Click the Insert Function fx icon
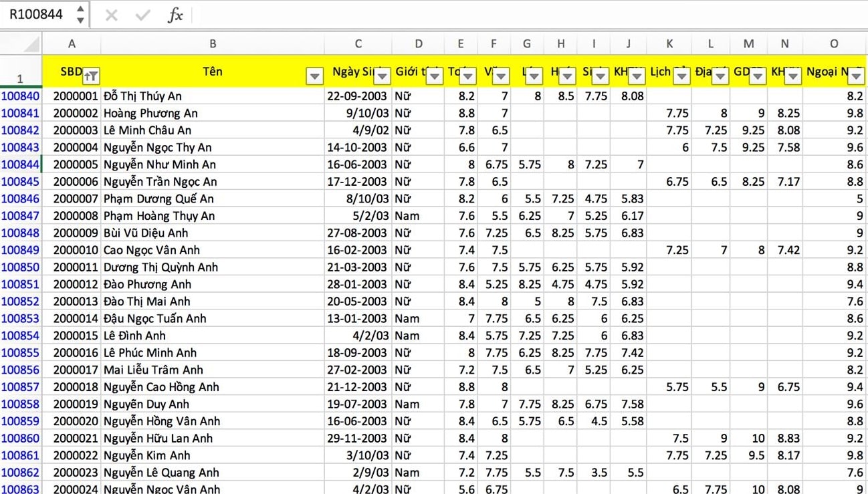The height and width of the screenshot is (494, 868). [175, 15]
